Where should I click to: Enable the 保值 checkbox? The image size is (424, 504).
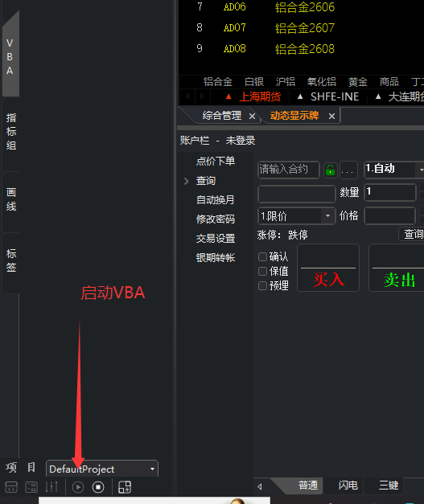click(262, 271)
